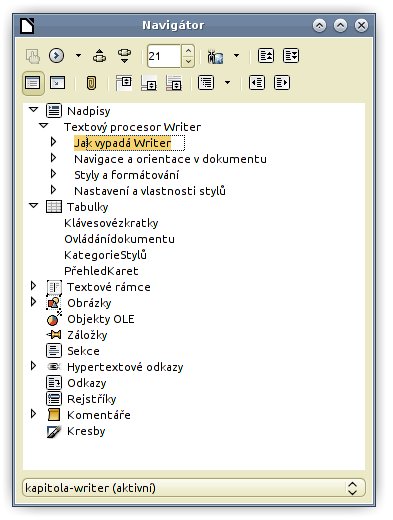Click the Promote Level icon
393x520 pixels.
[257, 82]
